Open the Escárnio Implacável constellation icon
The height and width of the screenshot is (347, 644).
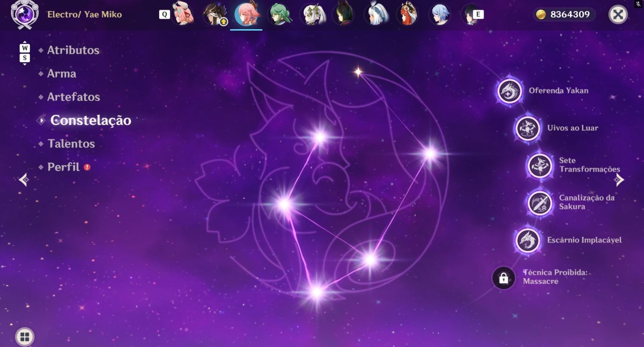(528, 240)
